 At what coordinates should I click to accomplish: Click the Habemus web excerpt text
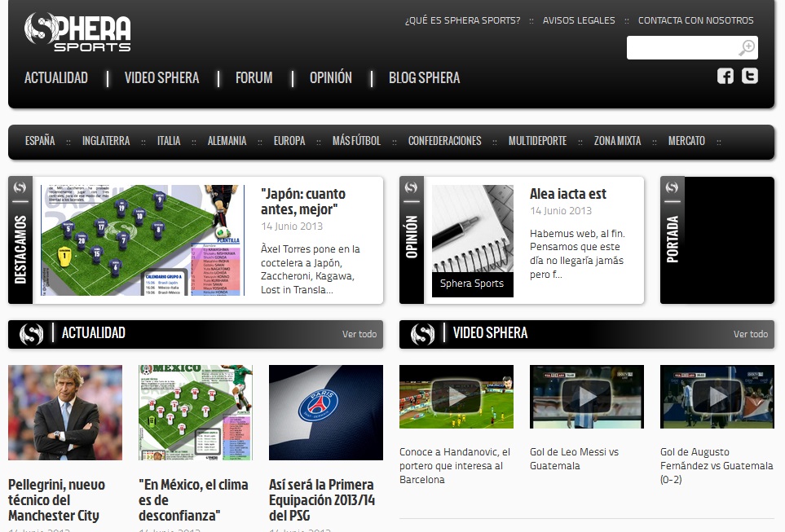[x=578, y=253]
